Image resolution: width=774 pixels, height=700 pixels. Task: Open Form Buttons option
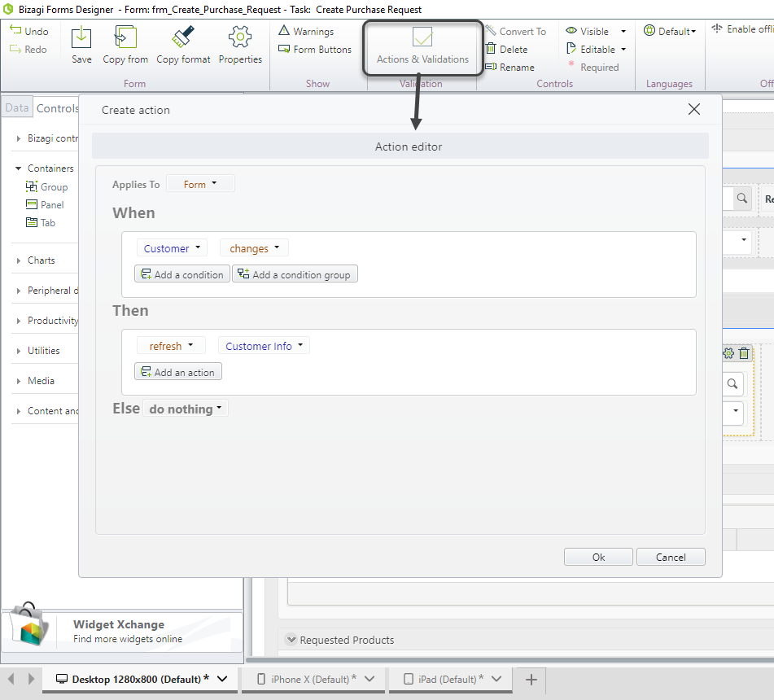coord(315,50)
